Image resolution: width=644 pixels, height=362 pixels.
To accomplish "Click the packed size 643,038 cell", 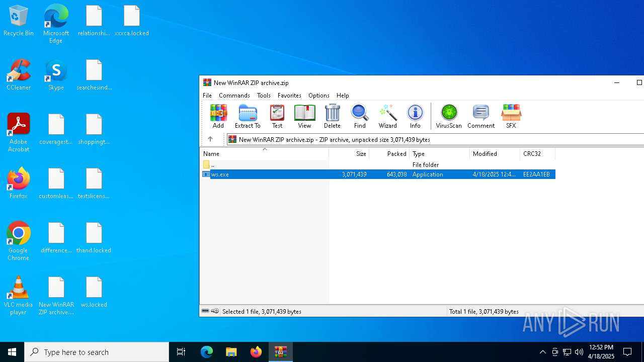I will tap(396, 174).
